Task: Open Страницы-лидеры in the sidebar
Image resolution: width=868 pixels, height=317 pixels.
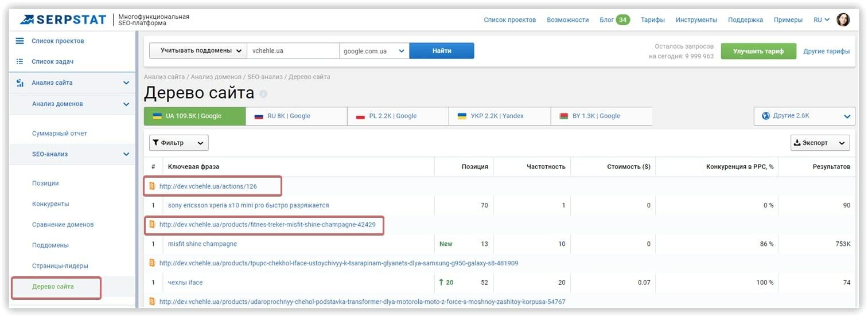Action: click(60, 265)
